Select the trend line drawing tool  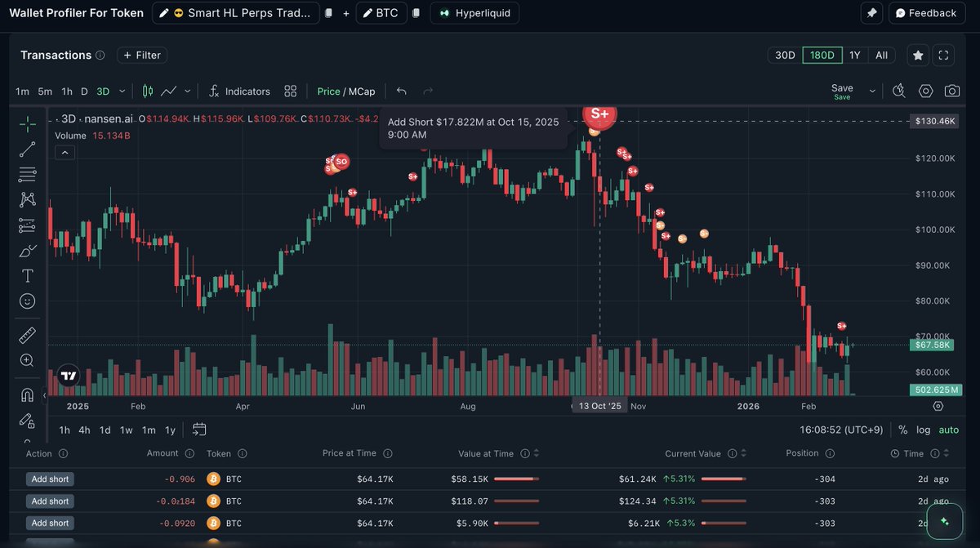pos(28,149)
